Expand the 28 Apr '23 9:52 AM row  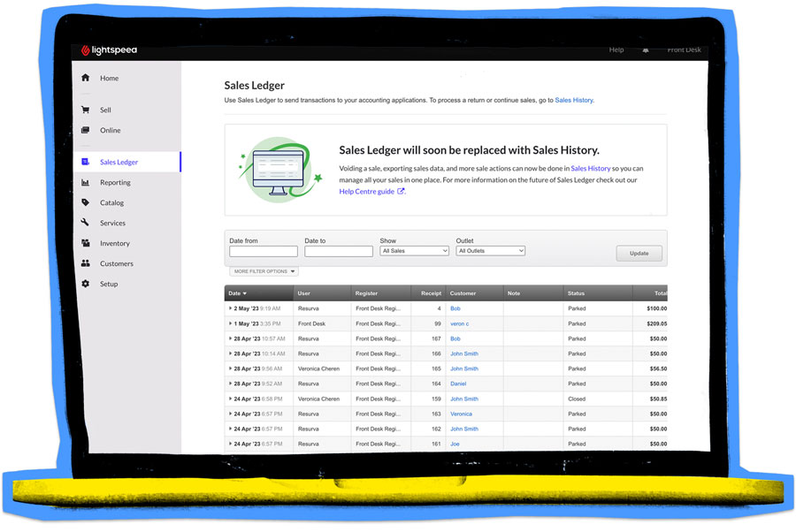click(230, 384)
